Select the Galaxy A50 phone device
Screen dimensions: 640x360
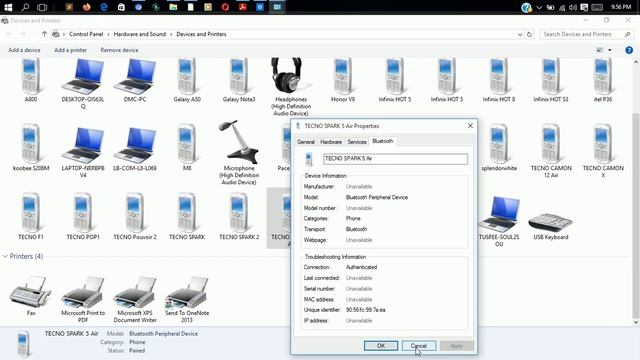point(187,80)
